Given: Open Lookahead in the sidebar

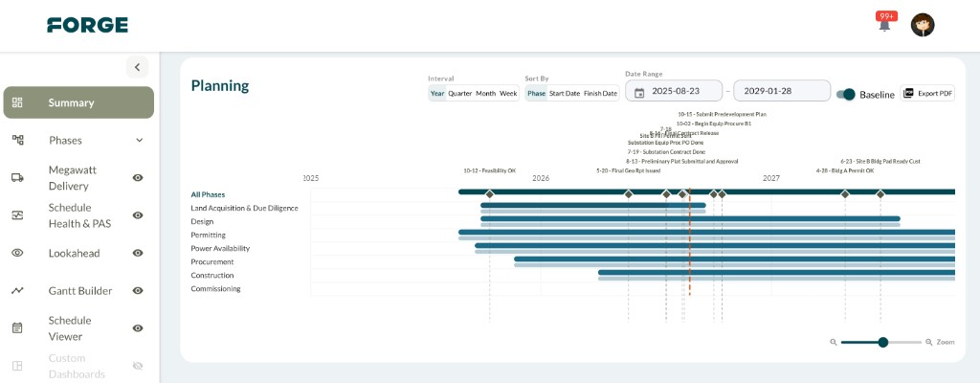Looking at the screenshot, I should (x=75, y=253).
